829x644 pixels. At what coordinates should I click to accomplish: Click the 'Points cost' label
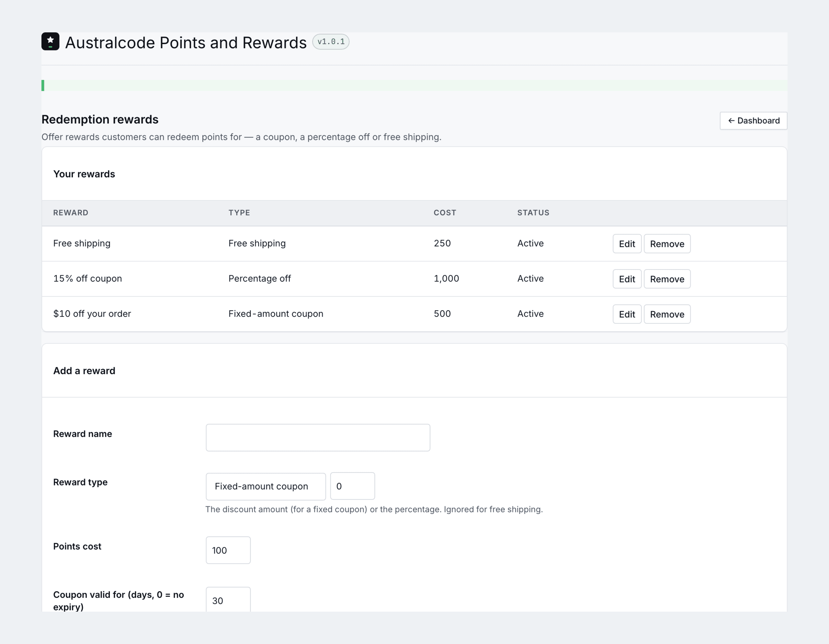click(x=77, y=547)
